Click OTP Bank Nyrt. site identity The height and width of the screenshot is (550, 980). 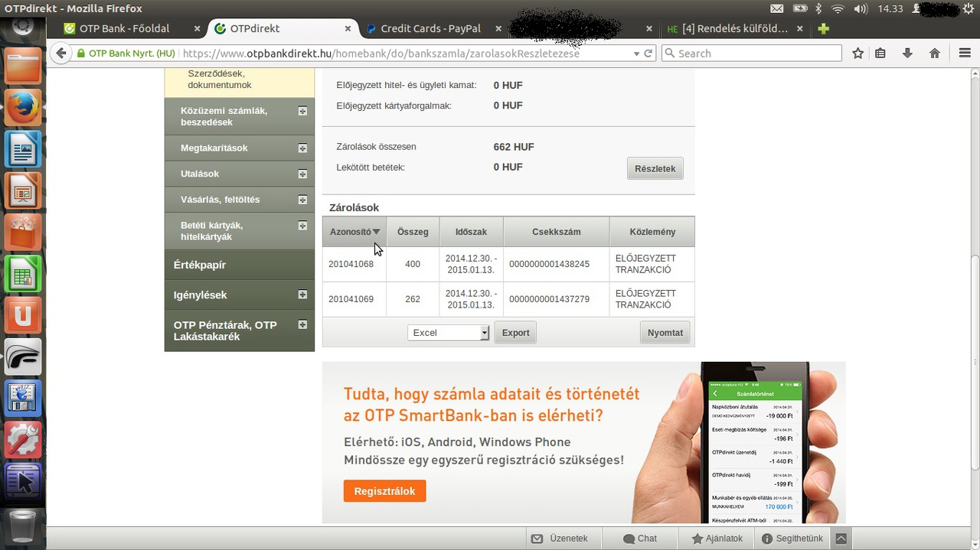(126, 54)
